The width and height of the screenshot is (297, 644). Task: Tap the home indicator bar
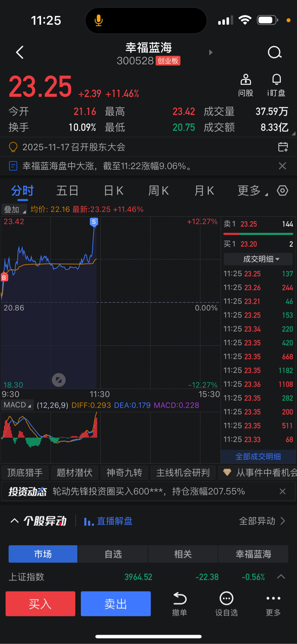148,636
